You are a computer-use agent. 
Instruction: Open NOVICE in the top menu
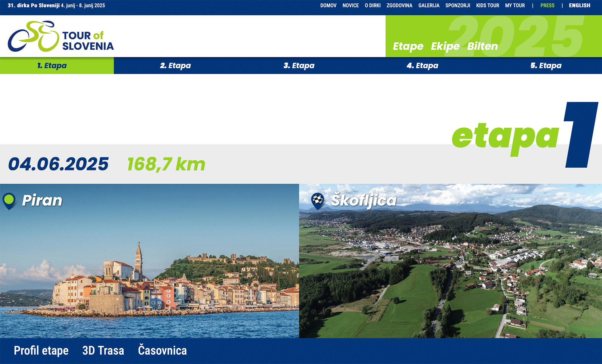pyautogui.click(x=350, y=5)
